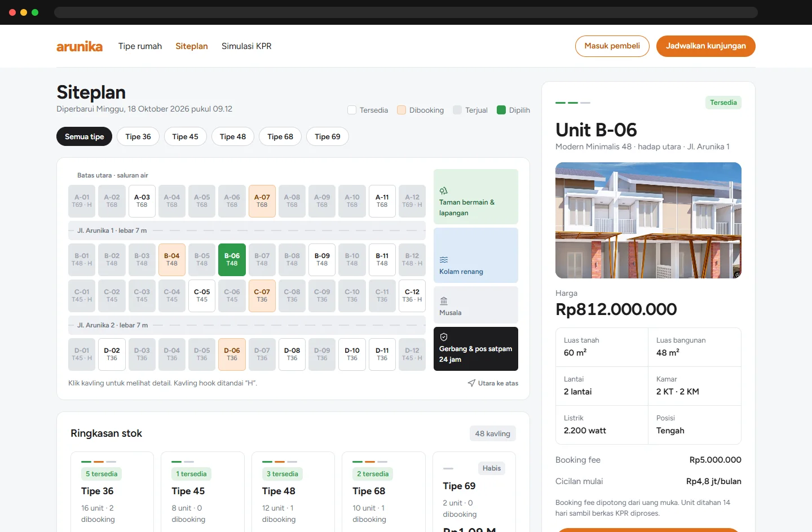Viewport: 812px width, 532px height.
Task: Click the compass arrow beside Utara ke atas
Action: pos(471,383)
